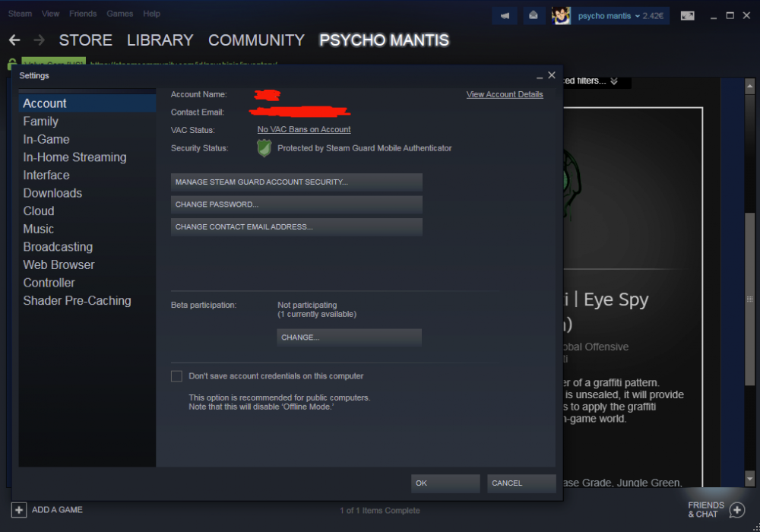This screenshot has width=760, height=532.
Task: Click the ADD A GAME label
Action: click(x=57, y=510)
